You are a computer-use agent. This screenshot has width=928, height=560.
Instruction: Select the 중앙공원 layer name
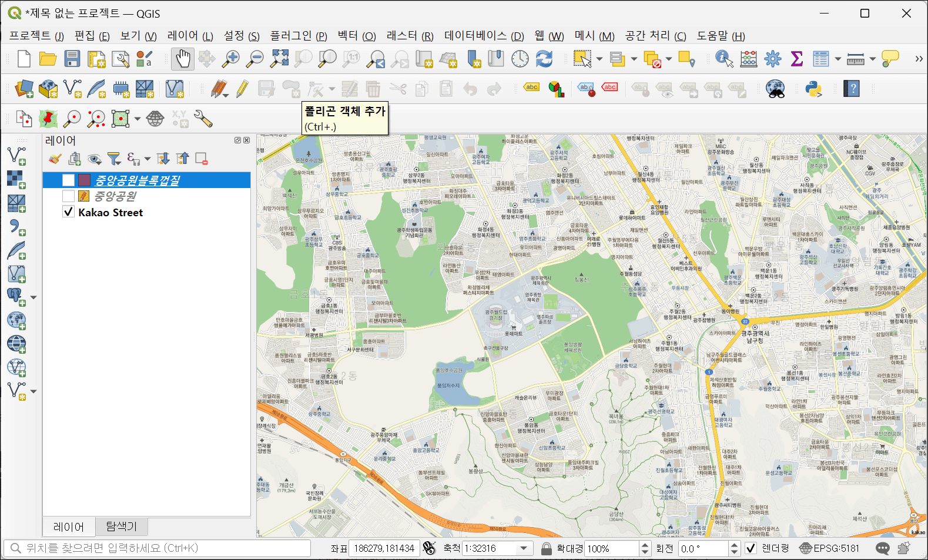click(115, 196)
